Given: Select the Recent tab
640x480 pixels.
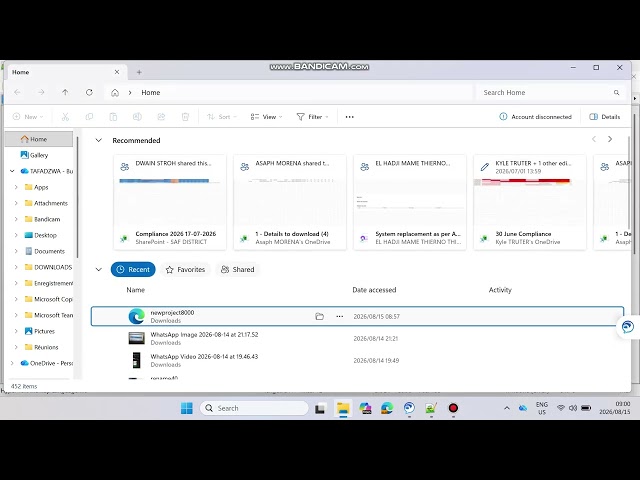Looking at the screenshot, I should tap(133, 269).
